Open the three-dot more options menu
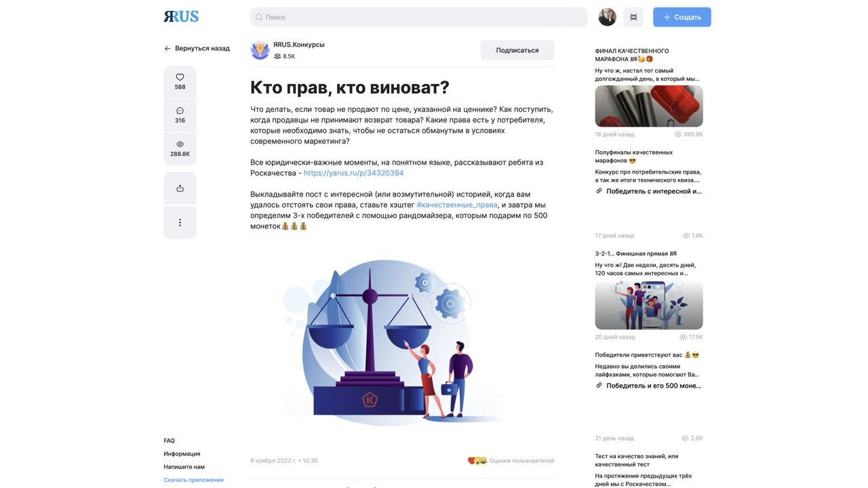 (x=180, y=222)
